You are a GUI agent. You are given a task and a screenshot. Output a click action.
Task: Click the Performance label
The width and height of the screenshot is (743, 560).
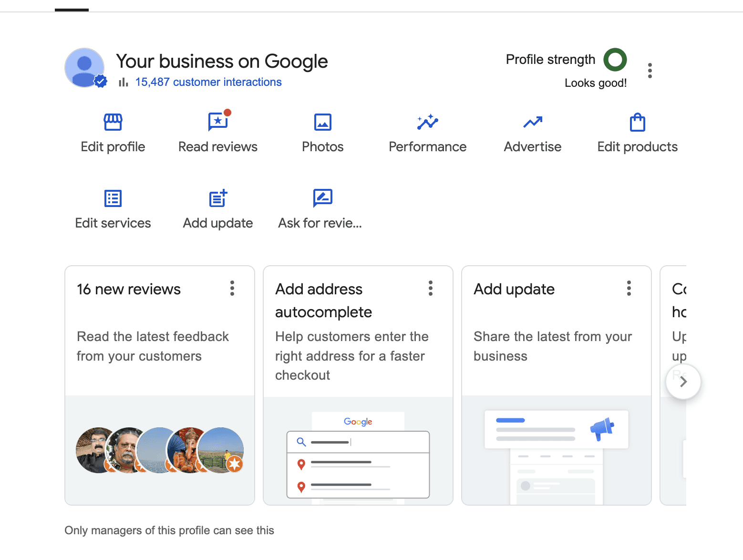pyautogui.click(x=428, y=147)
